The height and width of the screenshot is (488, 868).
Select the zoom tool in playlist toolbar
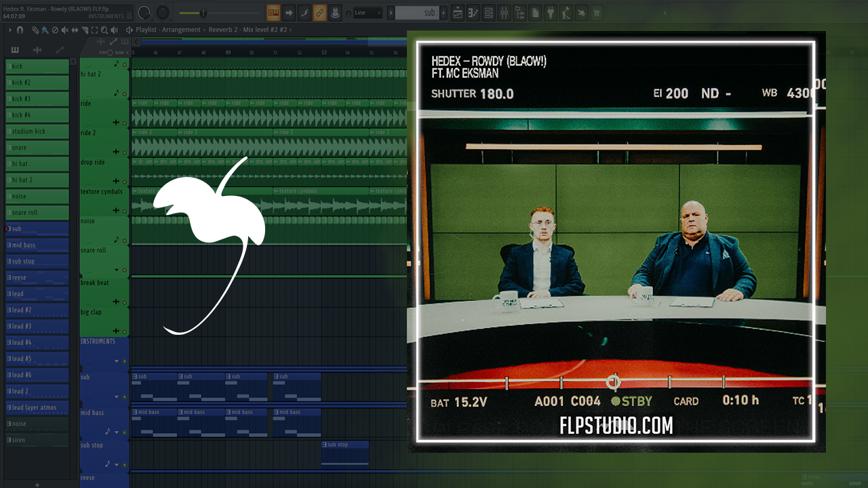104,30
